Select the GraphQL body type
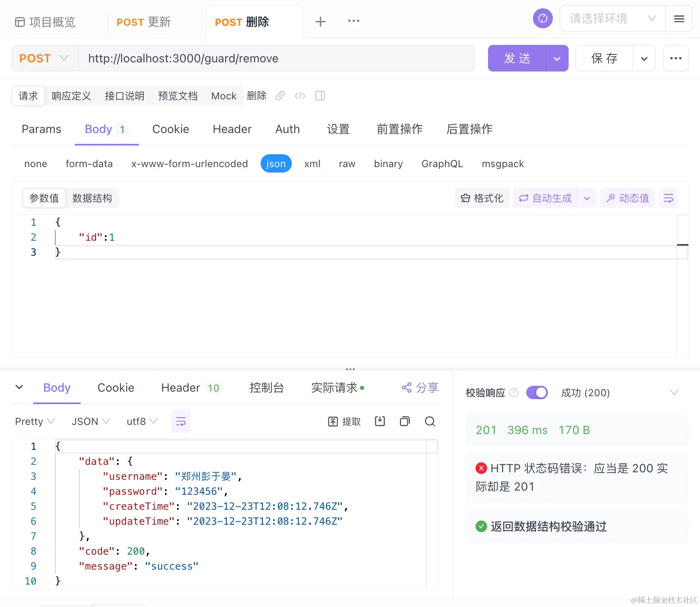The image size is (700, 607). pyautogui.click(x=442, y=164)
